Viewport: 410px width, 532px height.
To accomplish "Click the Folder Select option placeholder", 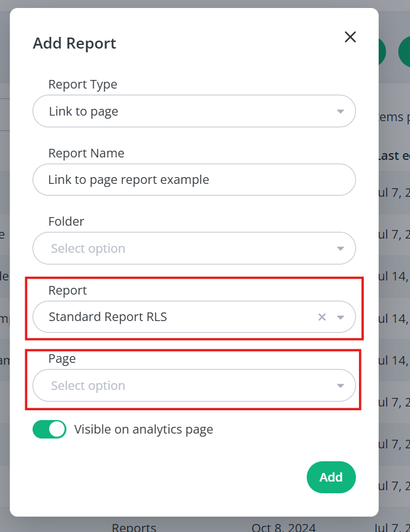I will pos(88,248).
